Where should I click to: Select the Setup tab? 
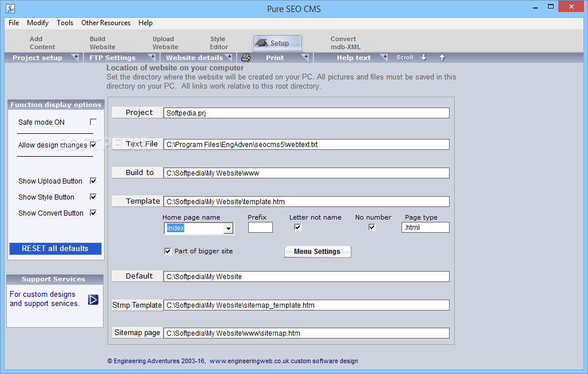tap(277, 43)
